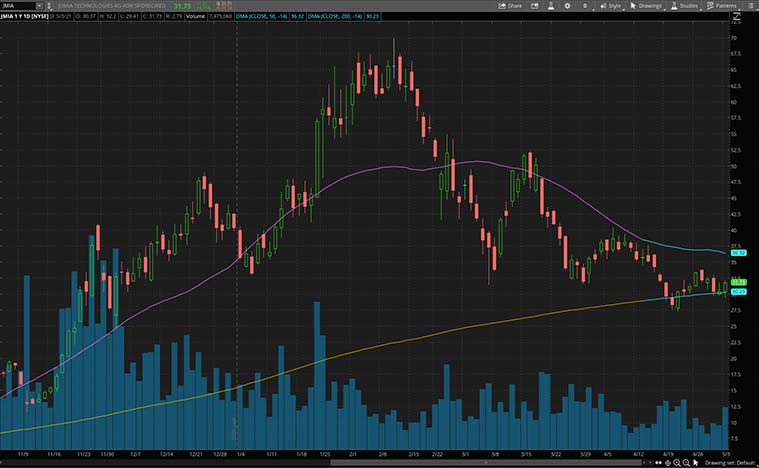The image size is (759, 468).
Task: Click the 12/21 date label on time axis
Action: click(196, 454)
